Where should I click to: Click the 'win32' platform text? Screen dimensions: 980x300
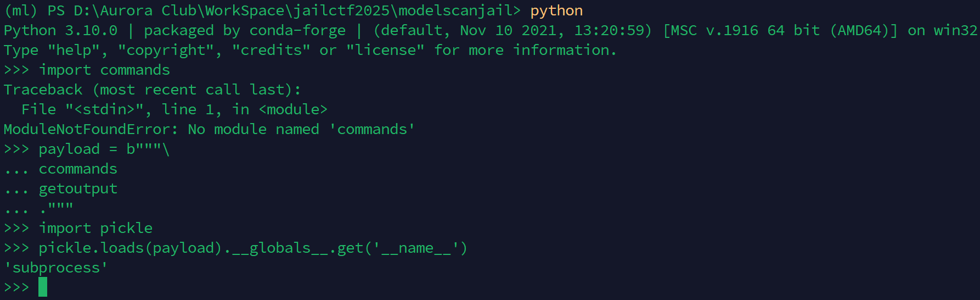pyautogui.click(x=955, y=31)
